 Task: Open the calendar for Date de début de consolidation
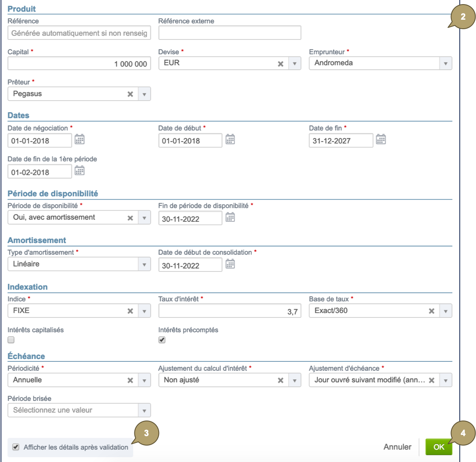(x=230, y=265)
